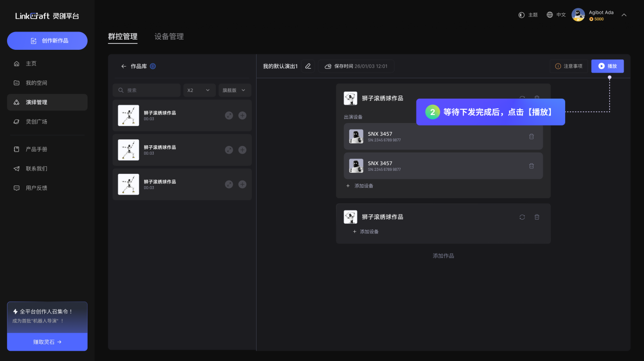Click 赚取灵石 in the promo banner
Viewport: 644px width, 361px height.
[x=47, y=342]
